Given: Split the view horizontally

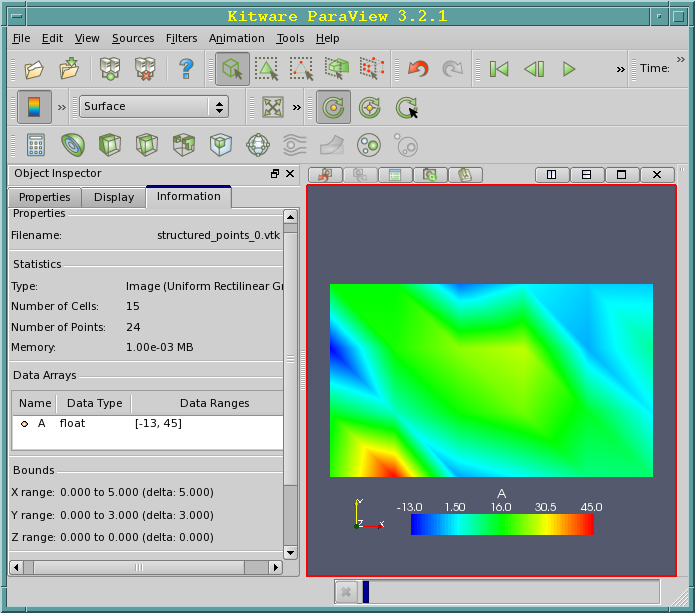Looking at the screenshot, I should coord(549,175).
